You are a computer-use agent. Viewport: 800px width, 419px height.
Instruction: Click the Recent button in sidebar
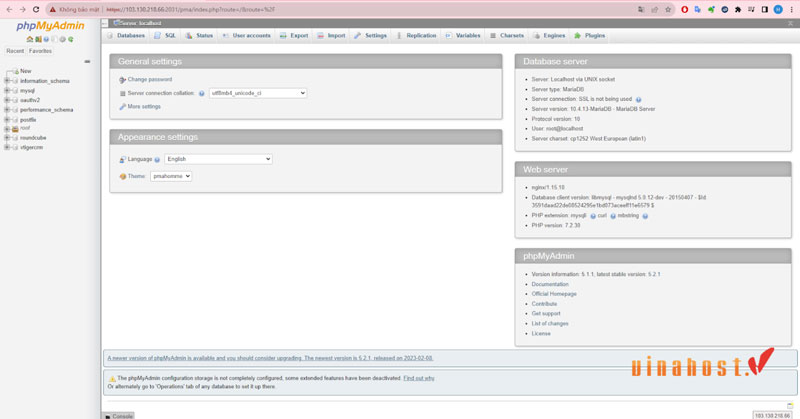pos(15,51)
